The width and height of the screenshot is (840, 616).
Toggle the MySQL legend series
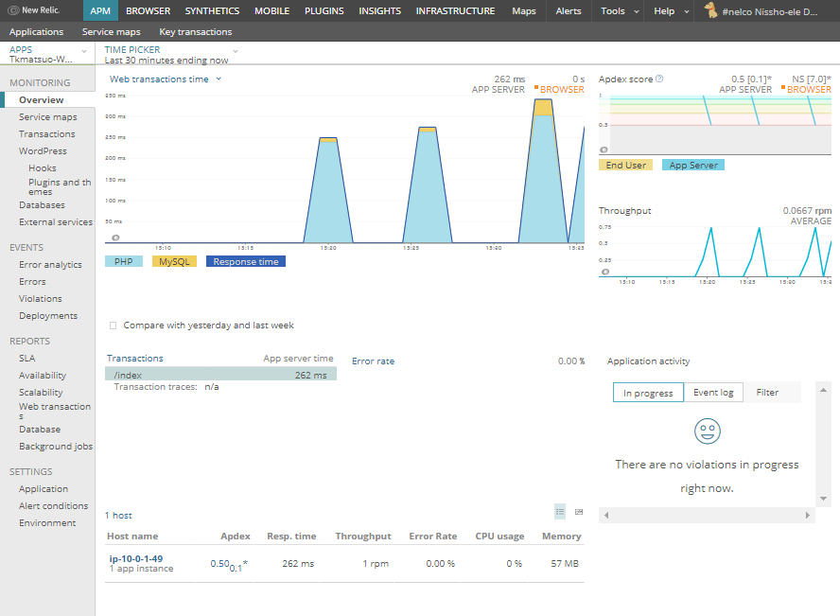175,261
